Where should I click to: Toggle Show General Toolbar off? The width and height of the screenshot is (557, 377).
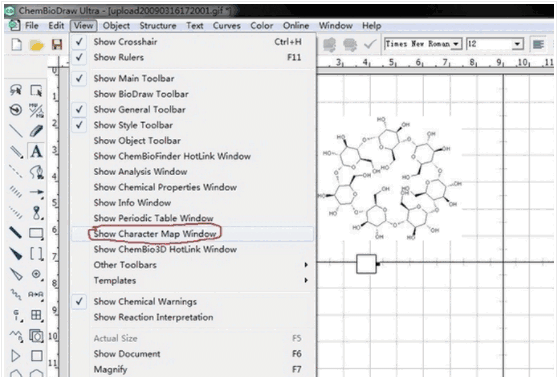click(193, 109)
